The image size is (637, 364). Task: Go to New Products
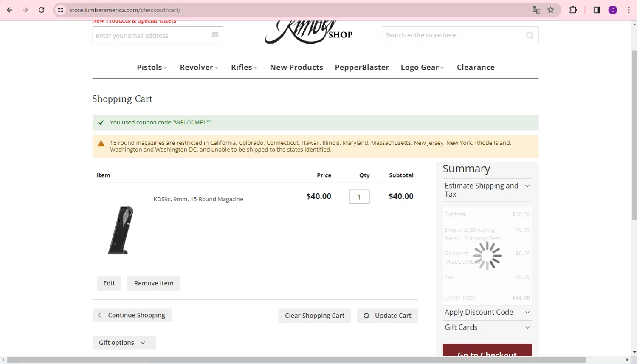pyautogui.click(x=296, y=67)
